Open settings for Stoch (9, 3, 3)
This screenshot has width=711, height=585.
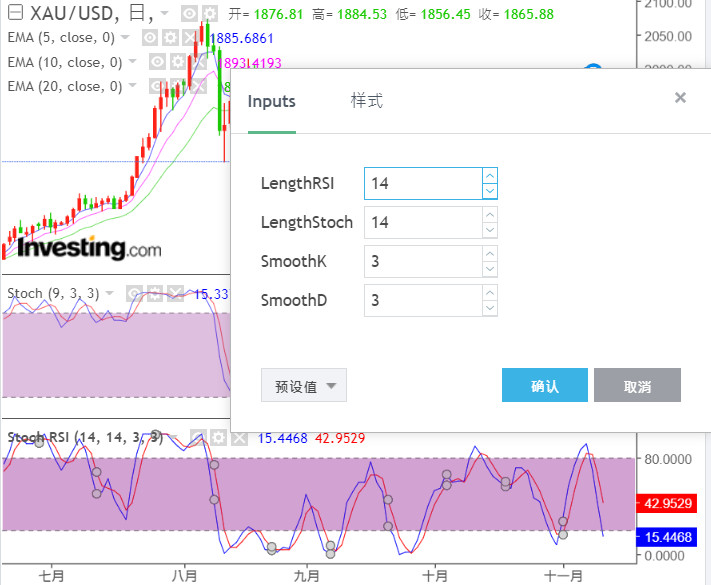(155, 294)
